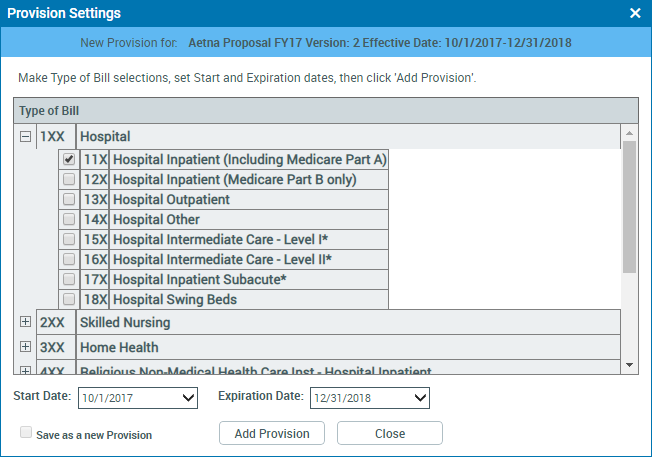Open the Expiration Date dropdown arrow

tap(420, 398)
